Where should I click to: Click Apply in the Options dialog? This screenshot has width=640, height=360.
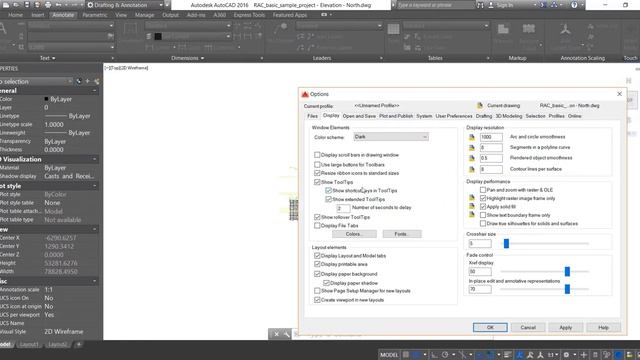pos(565,327)
